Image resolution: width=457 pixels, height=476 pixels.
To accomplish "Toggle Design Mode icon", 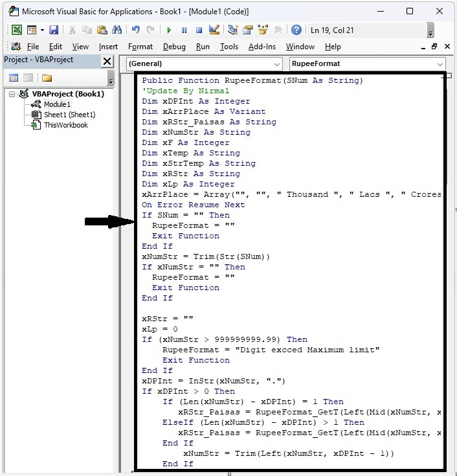I will (214, 30).
